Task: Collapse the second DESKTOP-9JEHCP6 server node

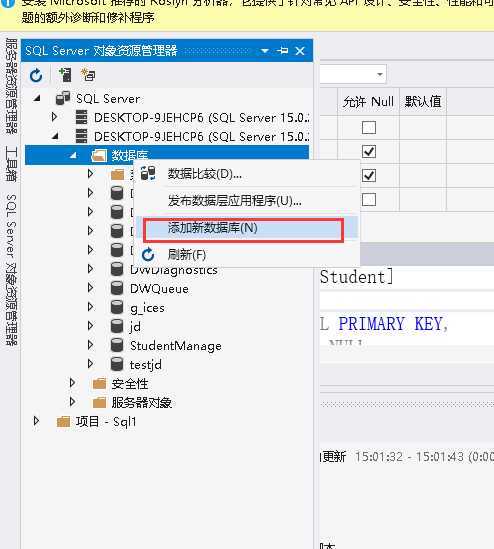Action: (55, 136)
